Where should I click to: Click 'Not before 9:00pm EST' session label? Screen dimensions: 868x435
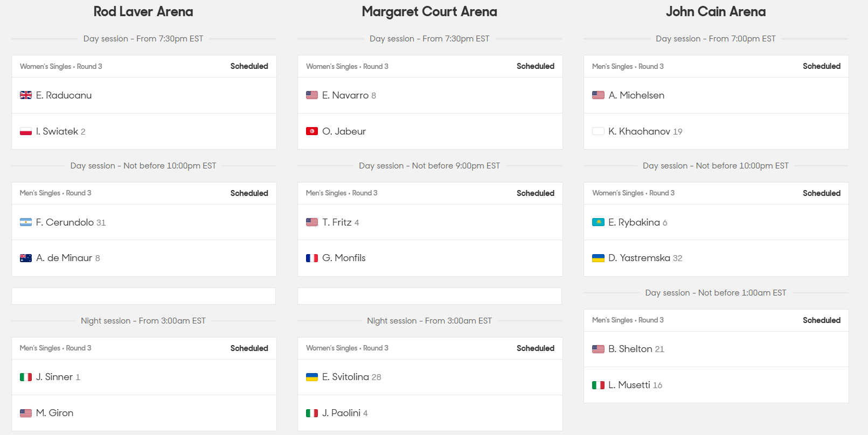click(429, 166)
